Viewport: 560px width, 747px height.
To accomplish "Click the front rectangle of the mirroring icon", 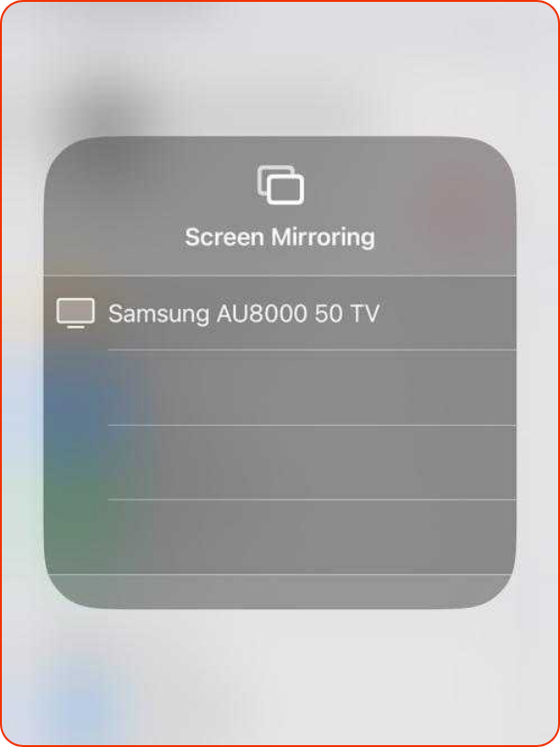I will 286,190.
